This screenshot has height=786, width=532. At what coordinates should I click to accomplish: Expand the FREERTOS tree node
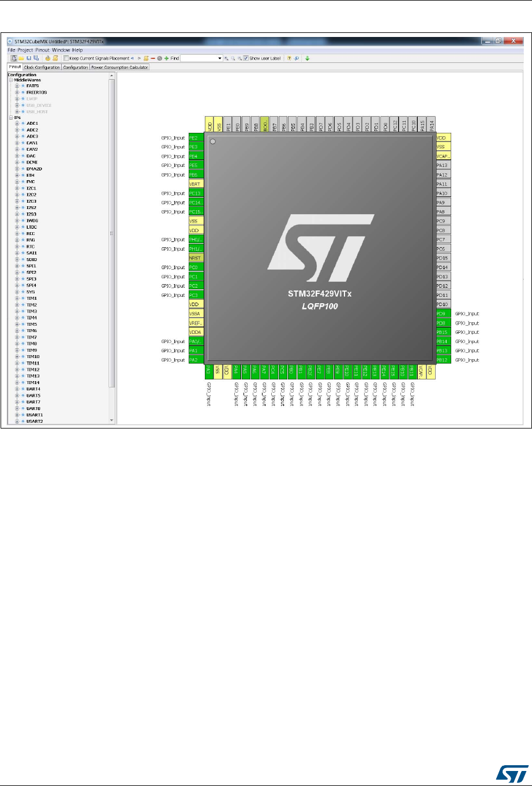tap(17, 92)
